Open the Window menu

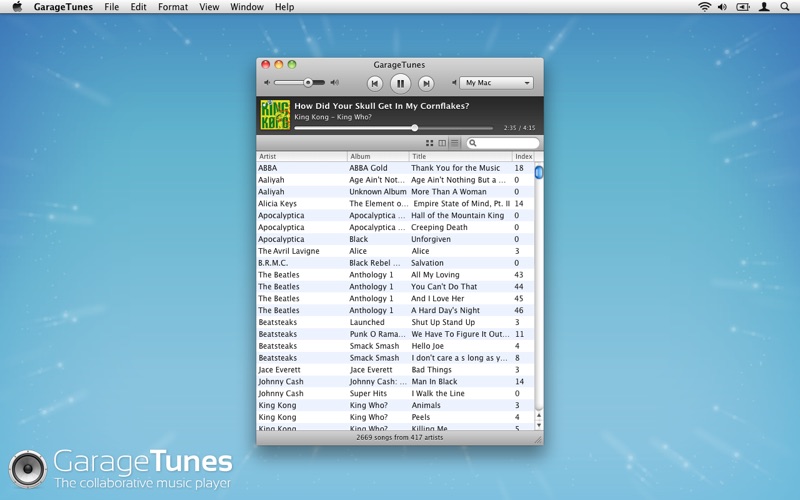click(x=247, y=7)
